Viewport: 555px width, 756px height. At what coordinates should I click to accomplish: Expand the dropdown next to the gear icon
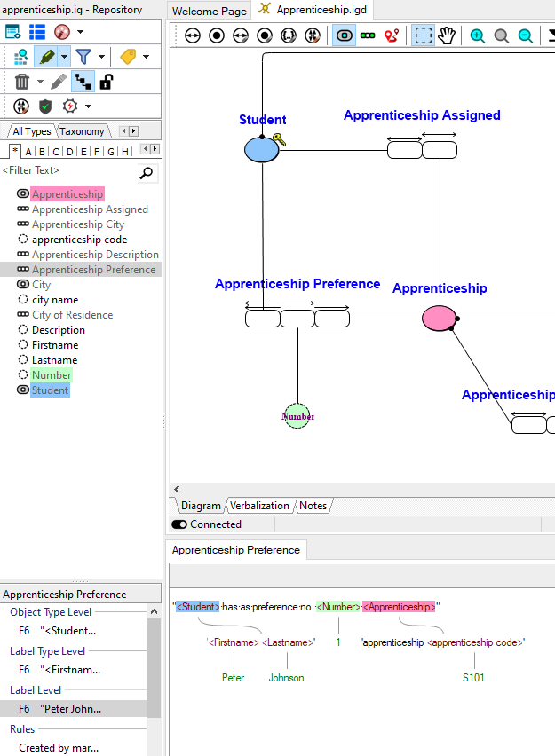pos(88,106)
